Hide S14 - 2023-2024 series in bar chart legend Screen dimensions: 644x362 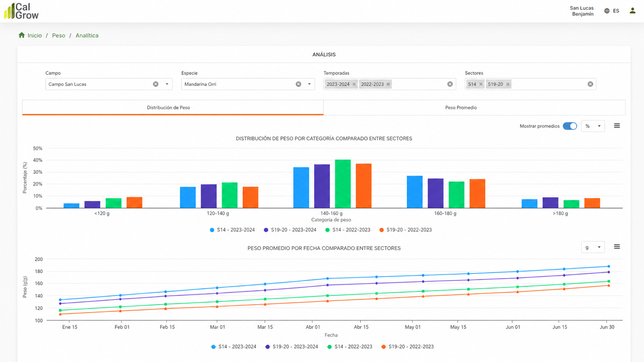point(232,230)
